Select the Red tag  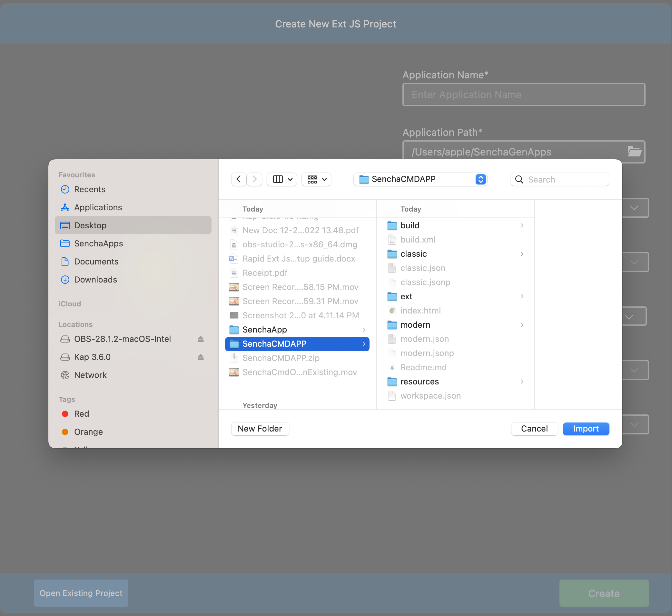click(81, 414)
